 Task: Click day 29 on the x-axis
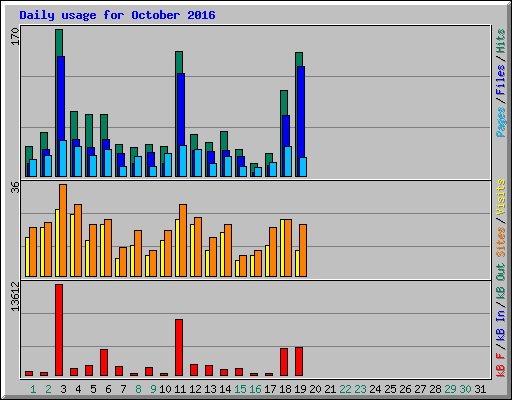pos(450,389)
